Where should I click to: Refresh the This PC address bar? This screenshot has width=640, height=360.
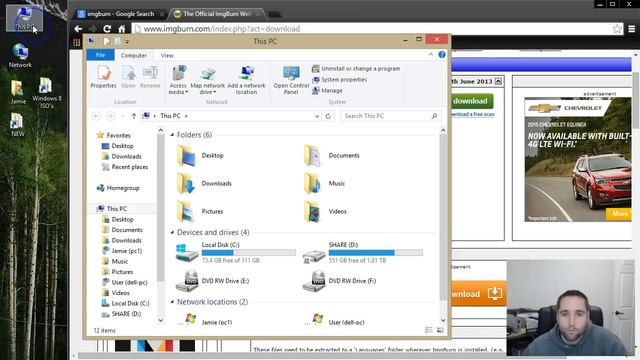coord(328,116)
